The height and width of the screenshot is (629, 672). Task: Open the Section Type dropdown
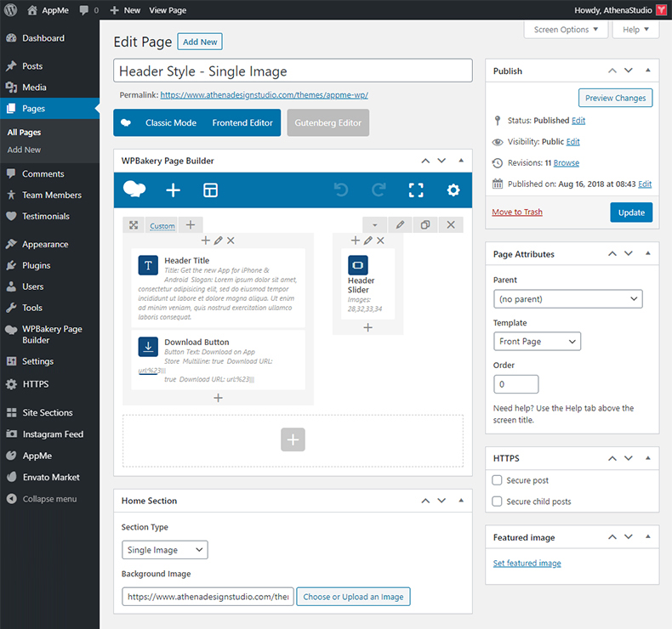coord(164,550)
